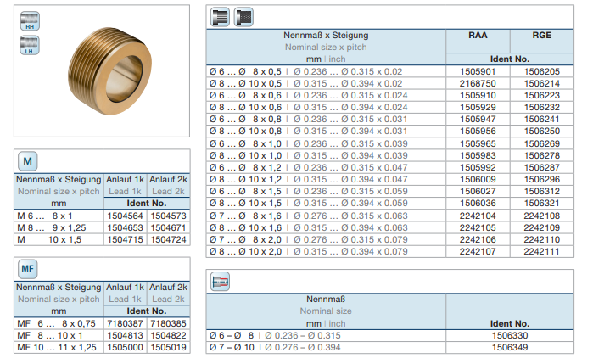Select row Ø 6 – Ø 8 nominal size

click(390, 336)
